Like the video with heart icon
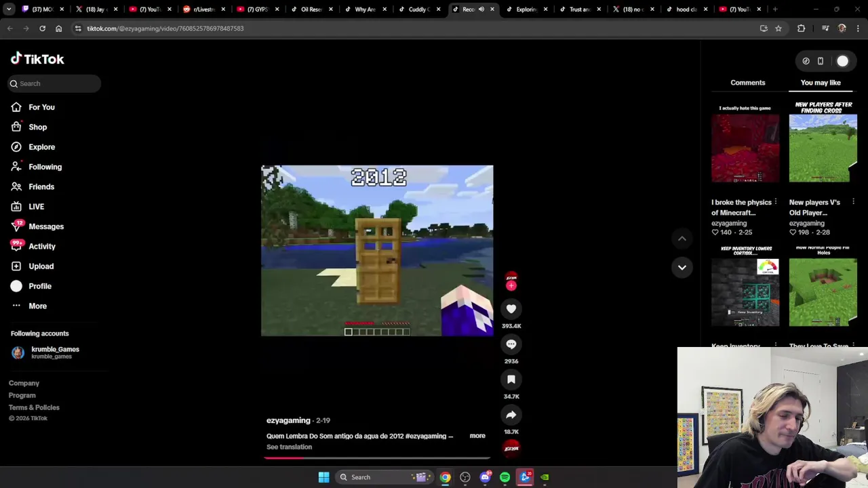 point(511,309)
